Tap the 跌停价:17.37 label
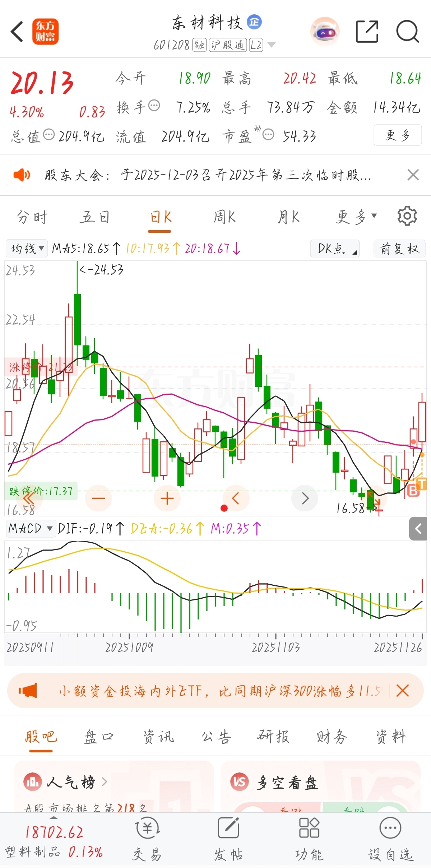This screenshot has width=431, height=868. click(x=41, y=491)
